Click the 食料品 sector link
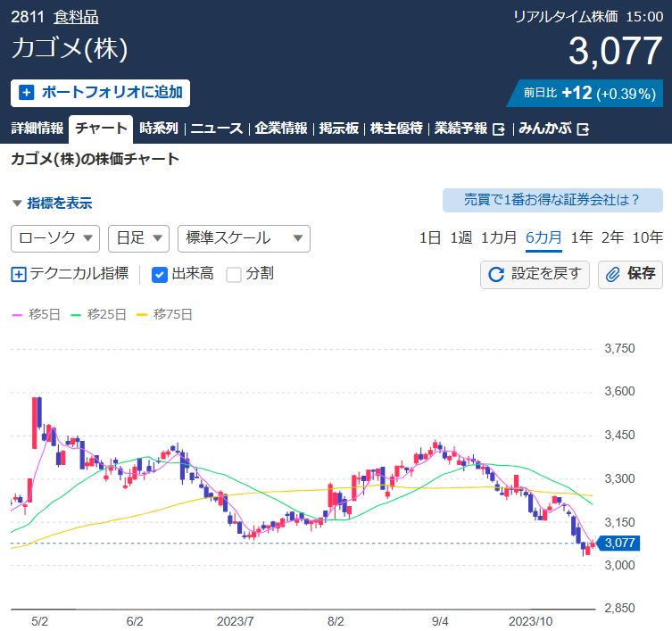 point(76,17)
